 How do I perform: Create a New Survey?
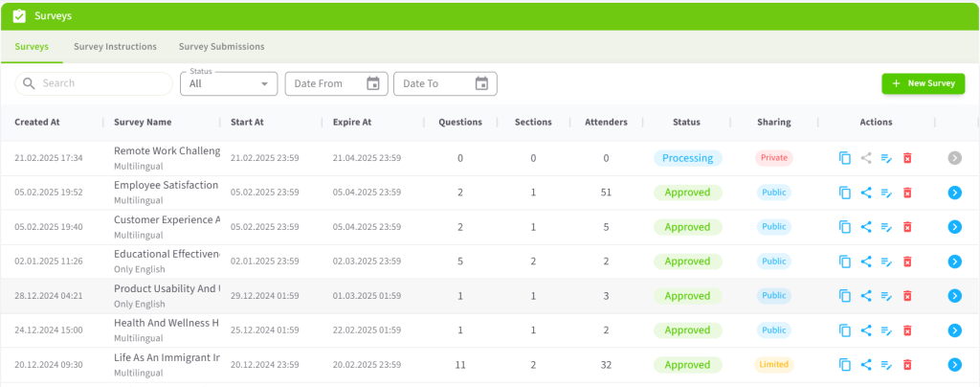tap(924, 83)
